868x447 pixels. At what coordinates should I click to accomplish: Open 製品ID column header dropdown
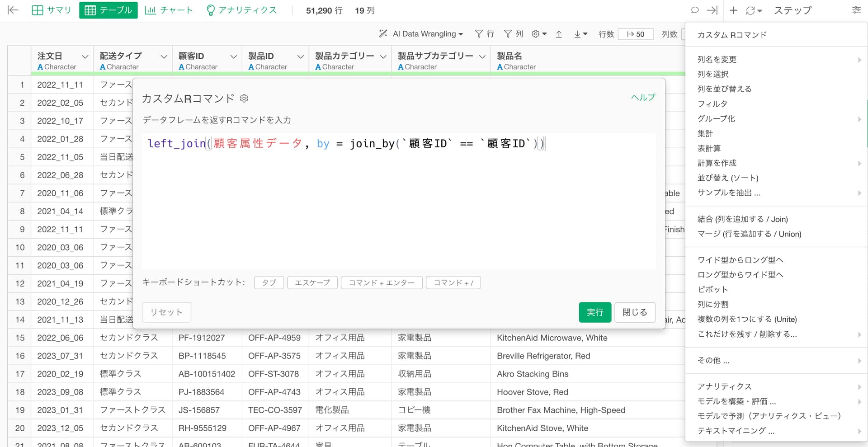coord(300,56)
